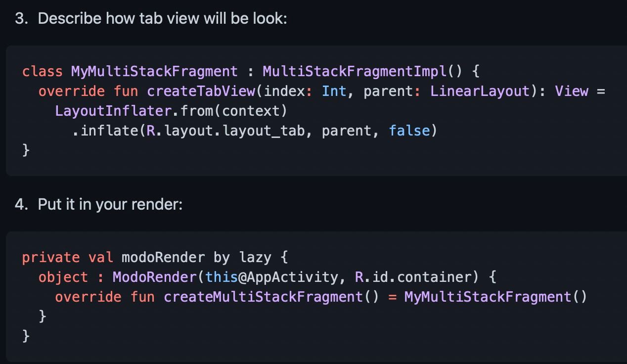Click the 'Put it in your render' text
Viewport: 627px width, 364px height.
tap(110, 204)
